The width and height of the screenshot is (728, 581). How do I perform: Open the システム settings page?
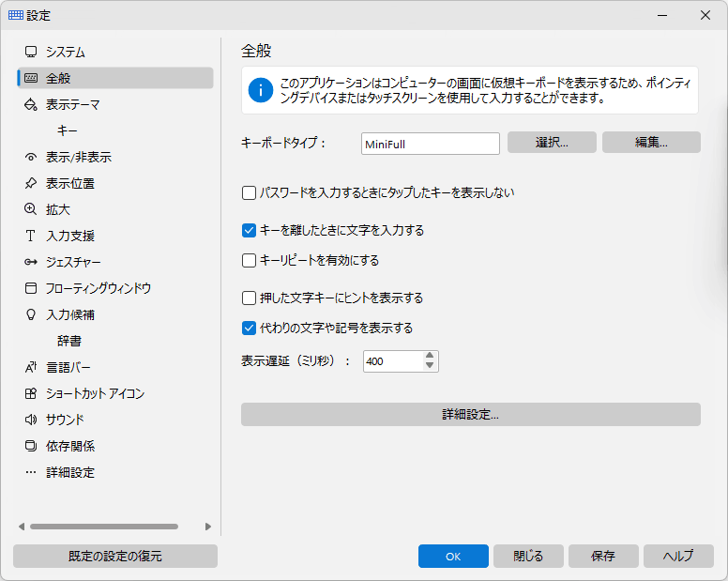click(x=115, y=52)
